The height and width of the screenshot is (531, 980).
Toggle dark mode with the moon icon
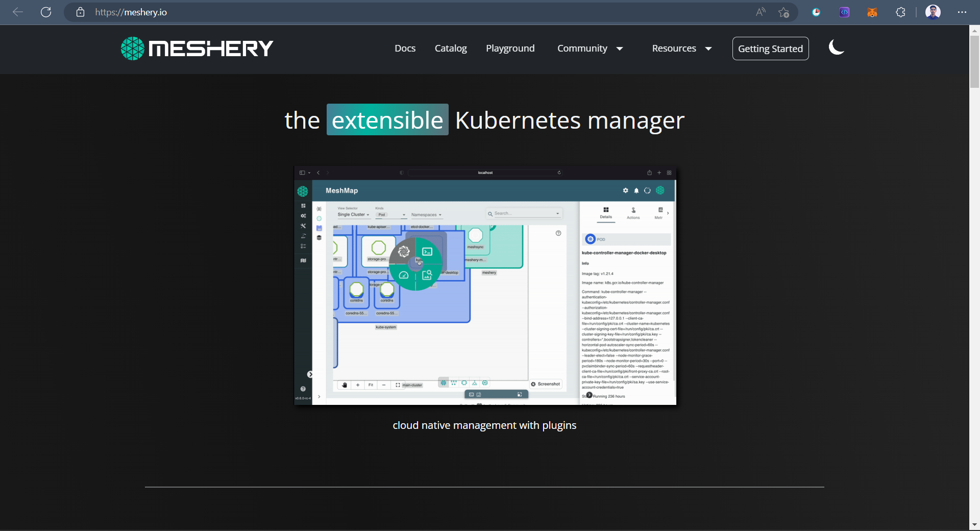click(836, 47)
